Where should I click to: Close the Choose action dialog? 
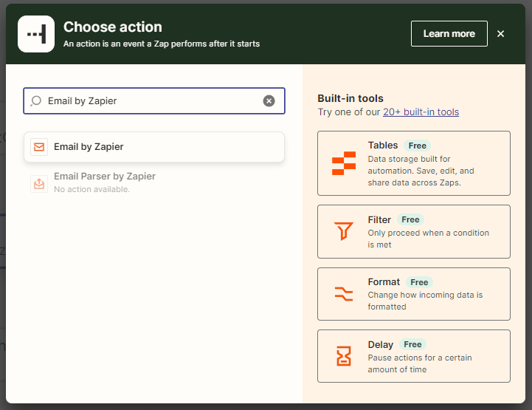pos(501,34)
